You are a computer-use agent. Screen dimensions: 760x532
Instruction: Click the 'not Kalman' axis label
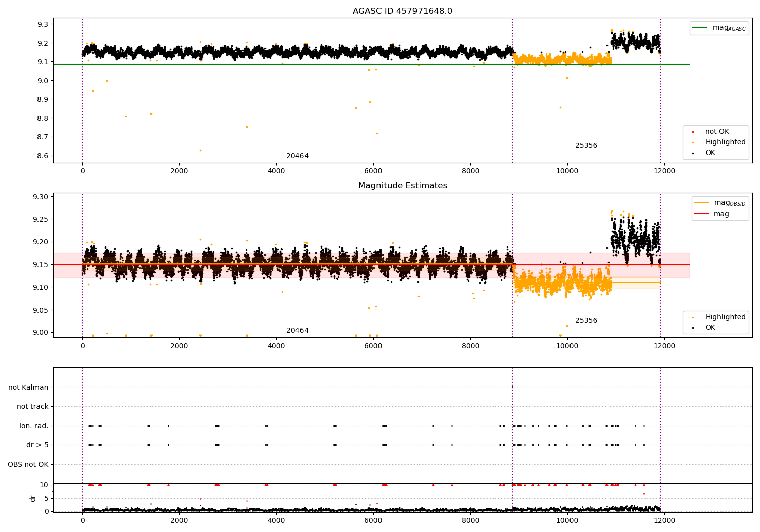tap(28, 388)
